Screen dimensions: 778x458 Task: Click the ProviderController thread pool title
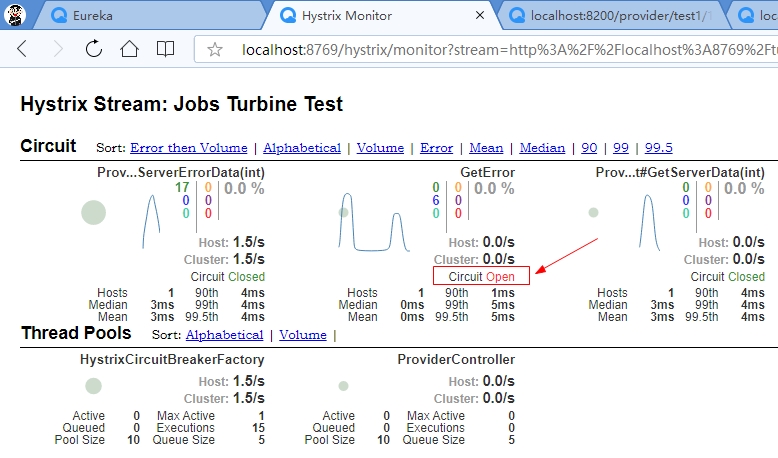coord(456,360)
